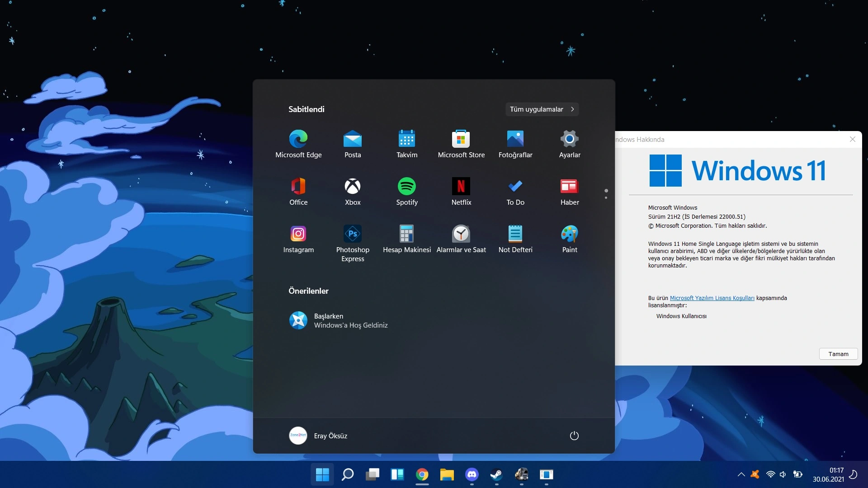Launch Hesap Makinesi calculator
Viewport: 868px width, 488px height.
tap(407, 239)
